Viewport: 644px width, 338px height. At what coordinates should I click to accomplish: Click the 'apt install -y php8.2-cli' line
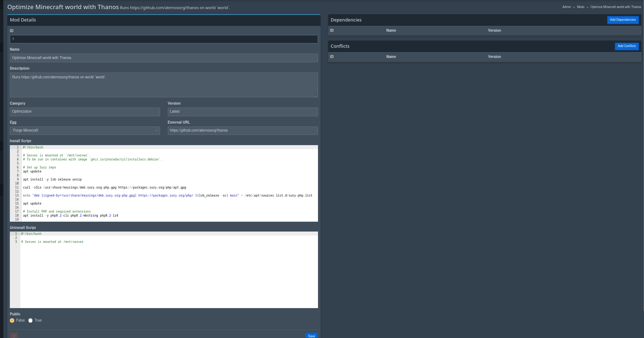coord(70,215)
